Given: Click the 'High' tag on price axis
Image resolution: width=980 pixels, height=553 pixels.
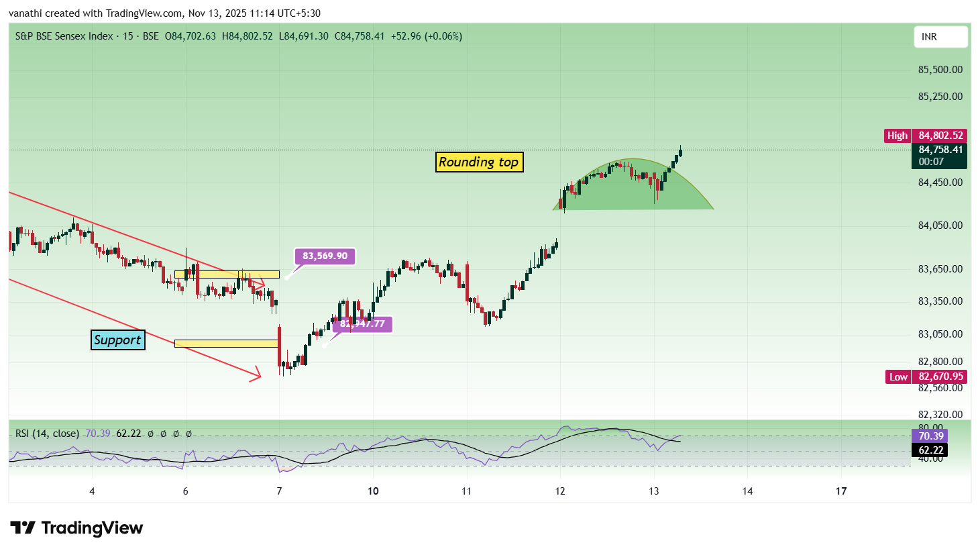Looking at the screenshot, I should point(897,136).
